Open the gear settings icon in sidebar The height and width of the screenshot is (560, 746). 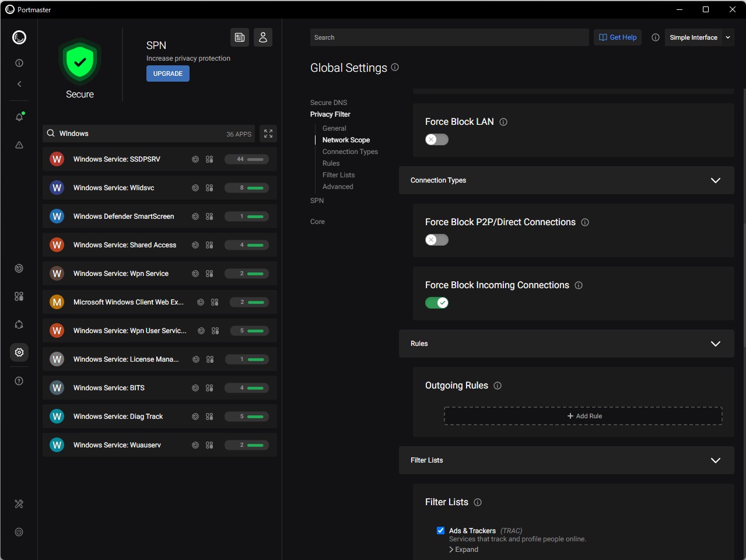pyautogui.click(x=19, y=352)
